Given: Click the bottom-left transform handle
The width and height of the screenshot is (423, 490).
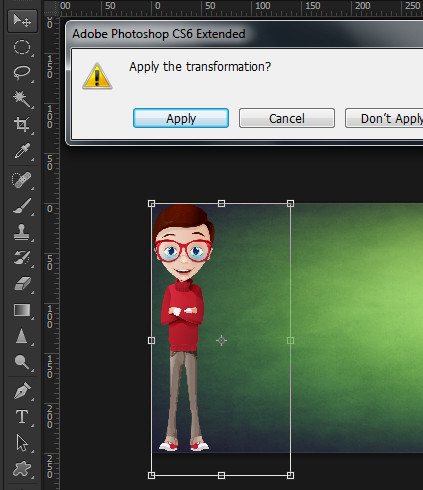Looking at the screenshot, I should (x=151, y=475).
